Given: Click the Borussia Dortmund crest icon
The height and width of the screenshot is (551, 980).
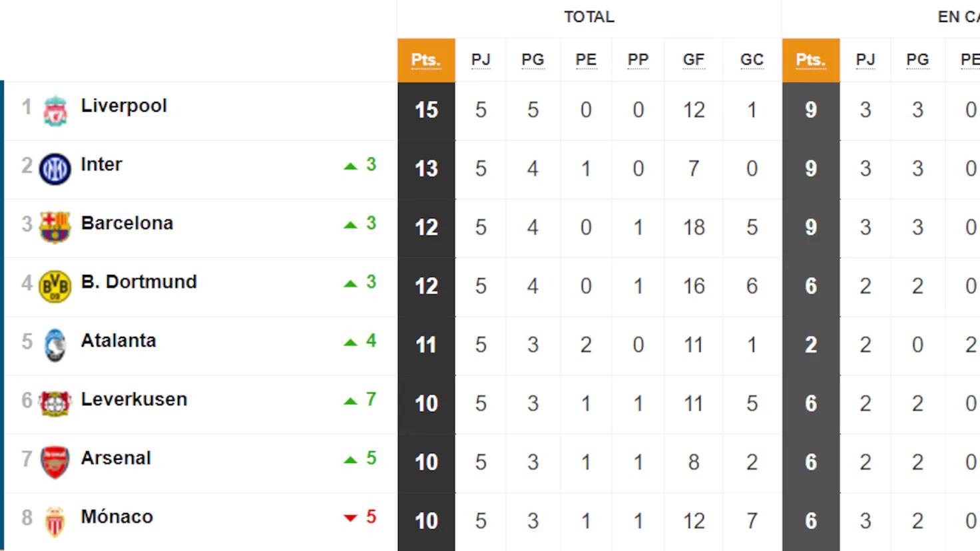Looking at the screenshot, I should 55,286.
